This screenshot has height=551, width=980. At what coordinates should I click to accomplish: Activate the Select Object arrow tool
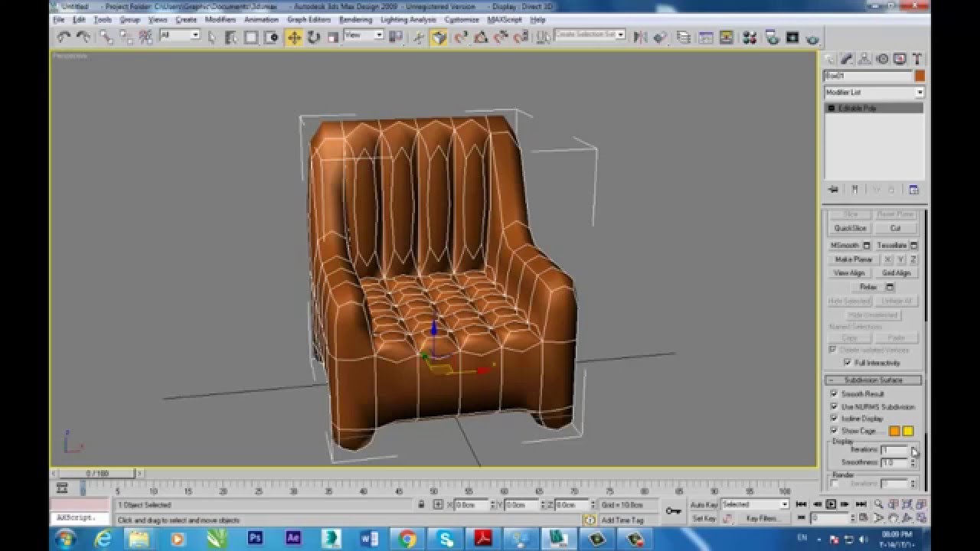[211, 37]
